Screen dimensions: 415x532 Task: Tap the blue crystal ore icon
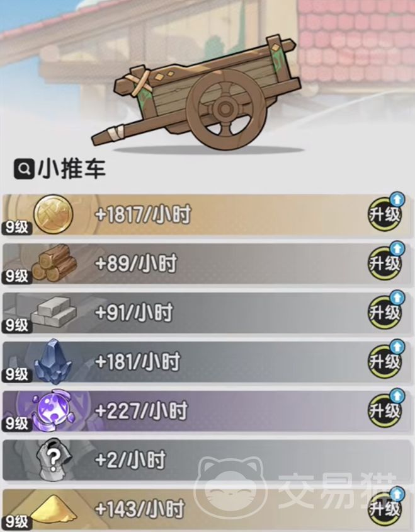[x=54, y=361]
